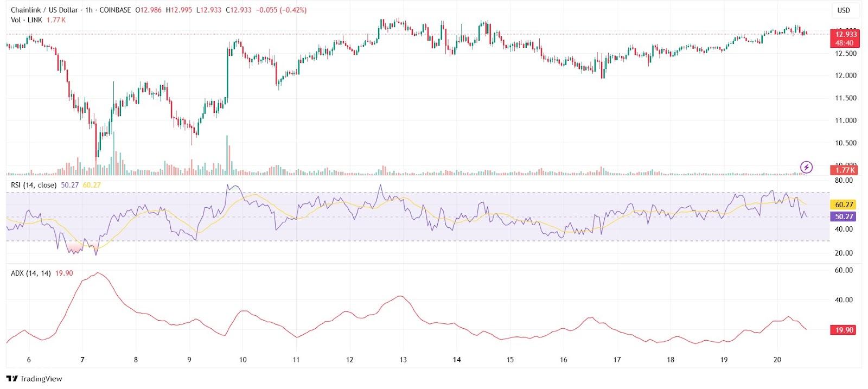Click date label 18 on time axis

coord(671,359)
